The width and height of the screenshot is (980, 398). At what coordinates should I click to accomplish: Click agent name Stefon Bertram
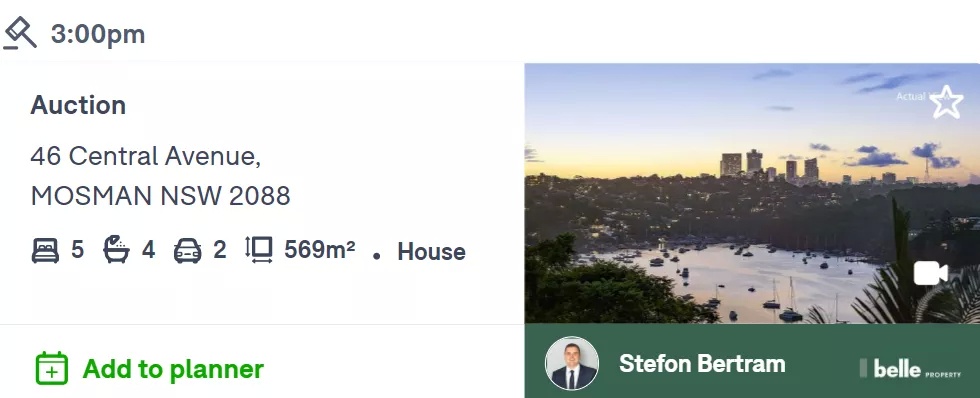pyautogui.click(x=702, y=364)
